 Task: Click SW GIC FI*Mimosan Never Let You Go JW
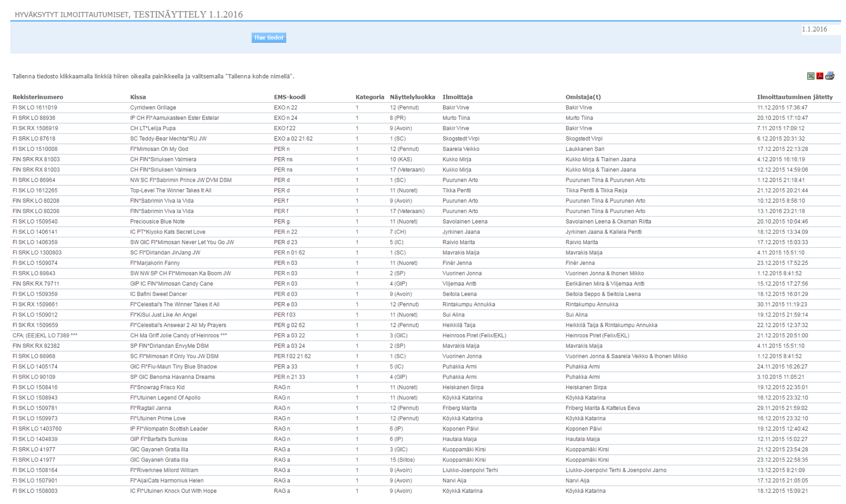point(182,243)
